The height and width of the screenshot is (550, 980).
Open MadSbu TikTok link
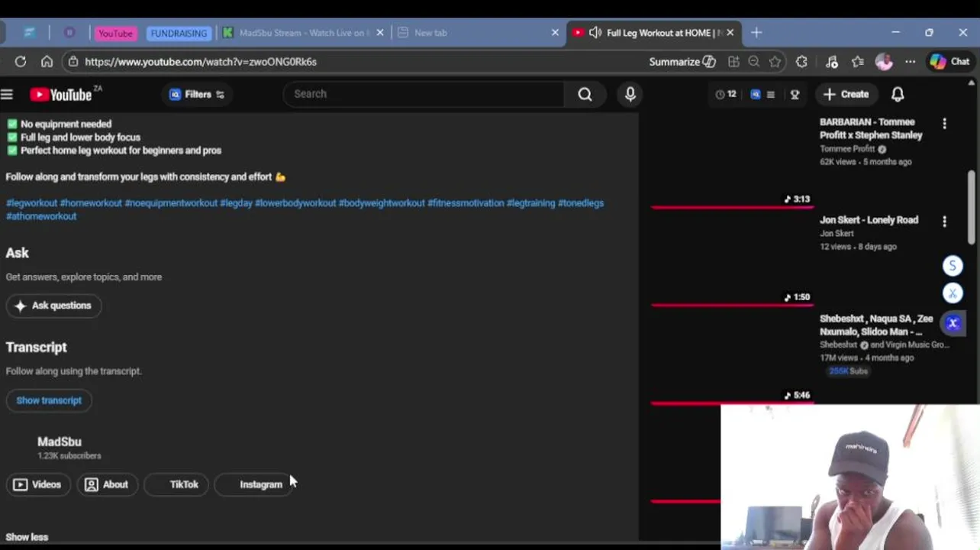tap(176, 484)
